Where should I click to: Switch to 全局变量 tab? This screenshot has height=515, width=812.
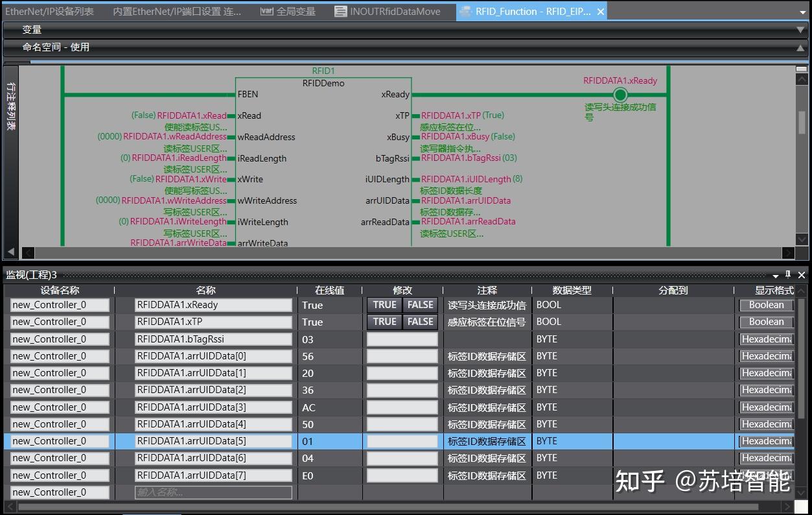pos(288,11)
